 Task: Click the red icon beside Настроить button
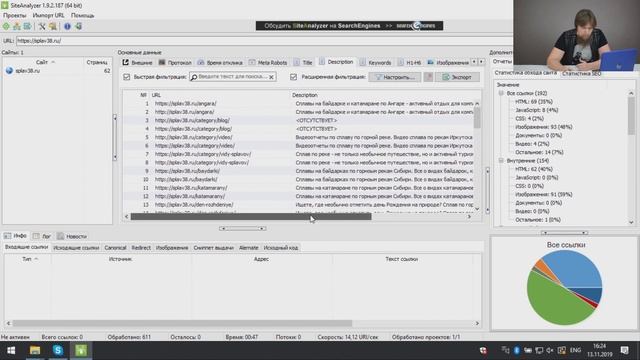428,77
